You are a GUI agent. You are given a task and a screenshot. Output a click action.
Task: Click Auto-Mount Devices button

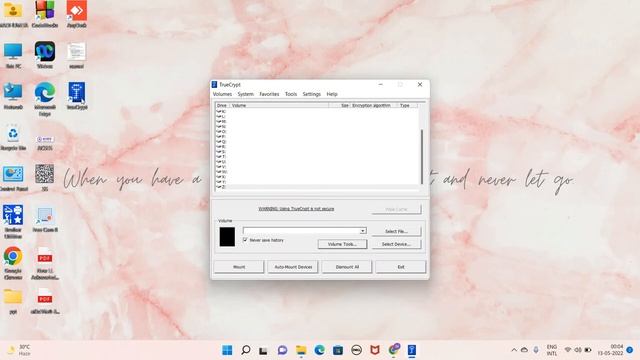(293, 267)
